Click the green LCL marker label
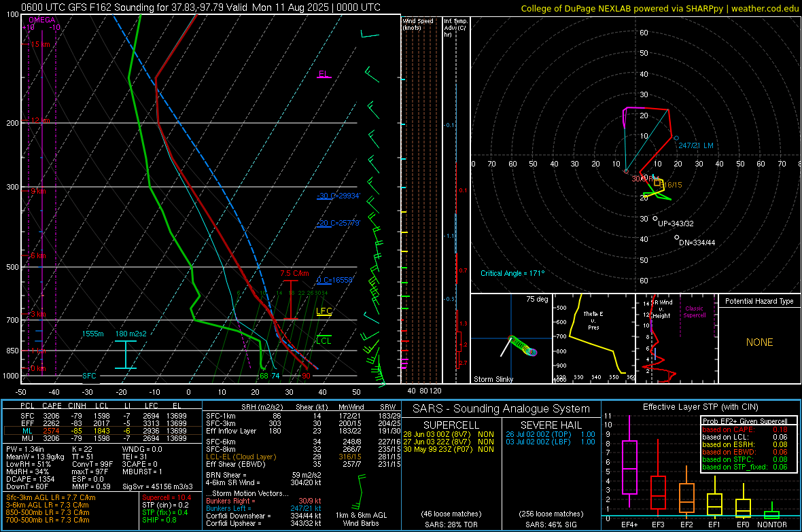Screen dimensions: 802x532 (x=324, y=340)
